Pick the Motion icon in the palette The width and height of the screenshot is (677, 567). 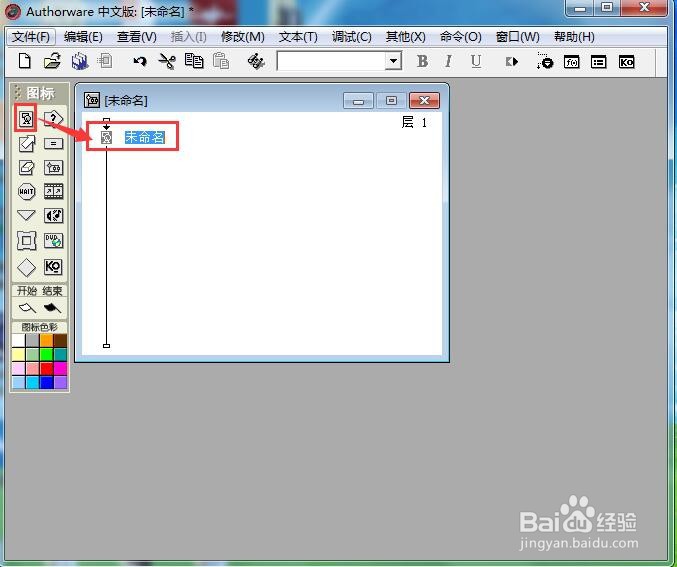(27, 143)
